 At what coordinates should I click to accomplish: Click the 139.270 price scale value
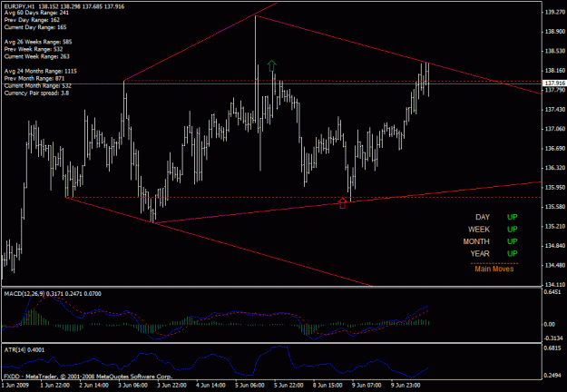click(x=554, y=12)
